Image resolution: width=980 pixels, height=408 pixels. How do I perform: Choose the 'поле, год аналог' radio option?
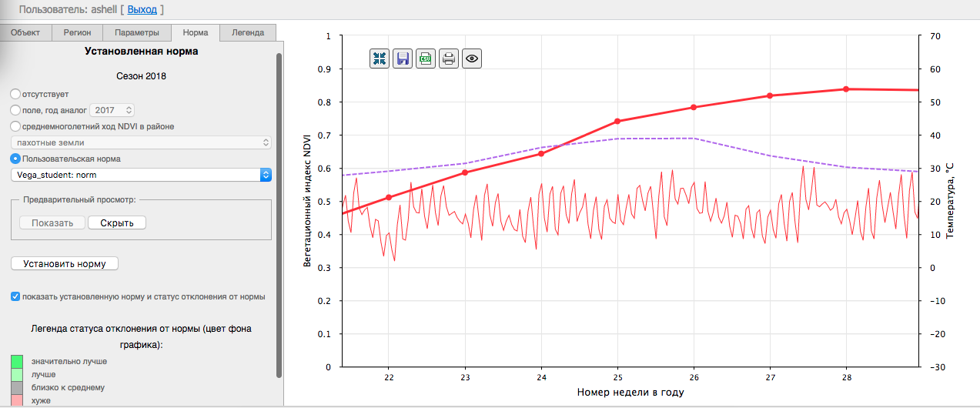(x=15, y=110)
